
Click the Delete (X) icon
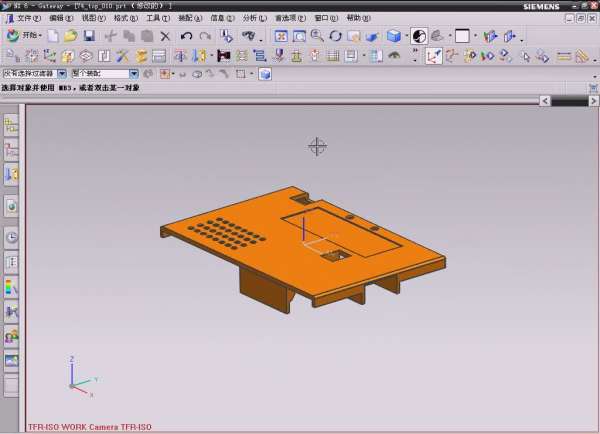pyautogui.click(x=166, y=36)
